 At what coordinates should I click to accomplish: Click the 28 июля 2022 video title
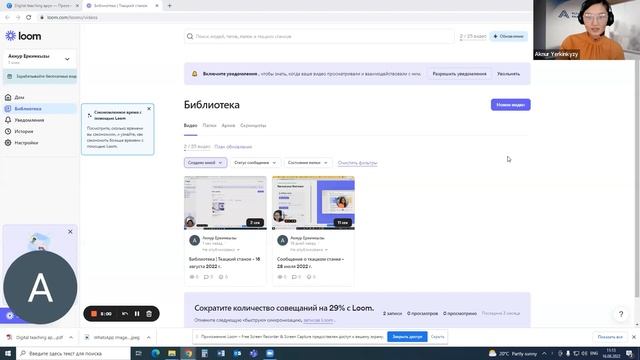[311, 262]
